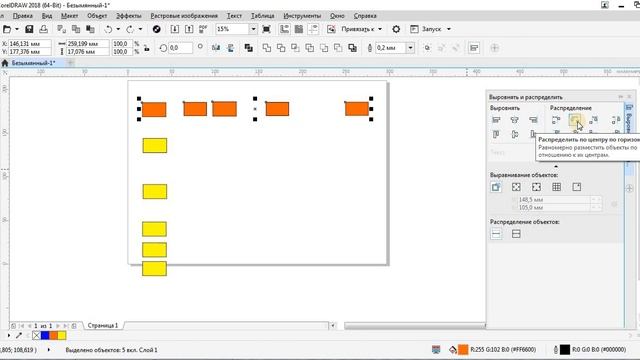The height and width of the screenshot is (360, 640).
Task: Click the Mirror horizontally icon
Action: click(216, 48)
